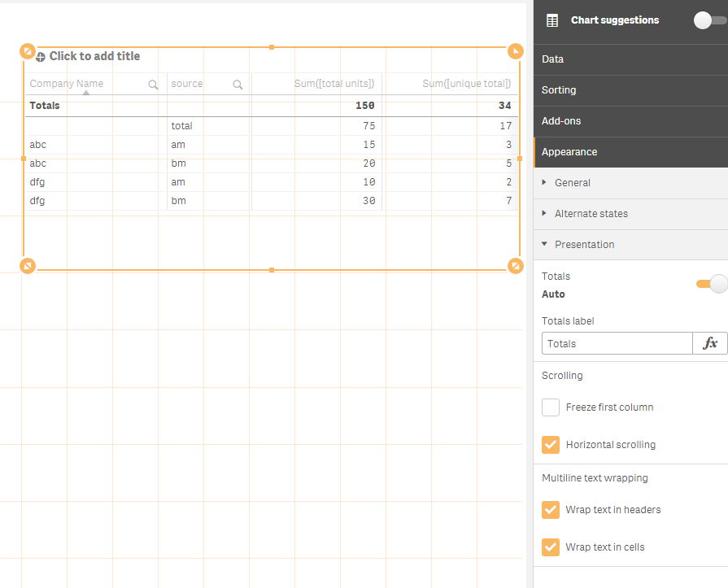Toggle the Totals Auto switch
The image size is (728, 588).
(x=712, y=284)
